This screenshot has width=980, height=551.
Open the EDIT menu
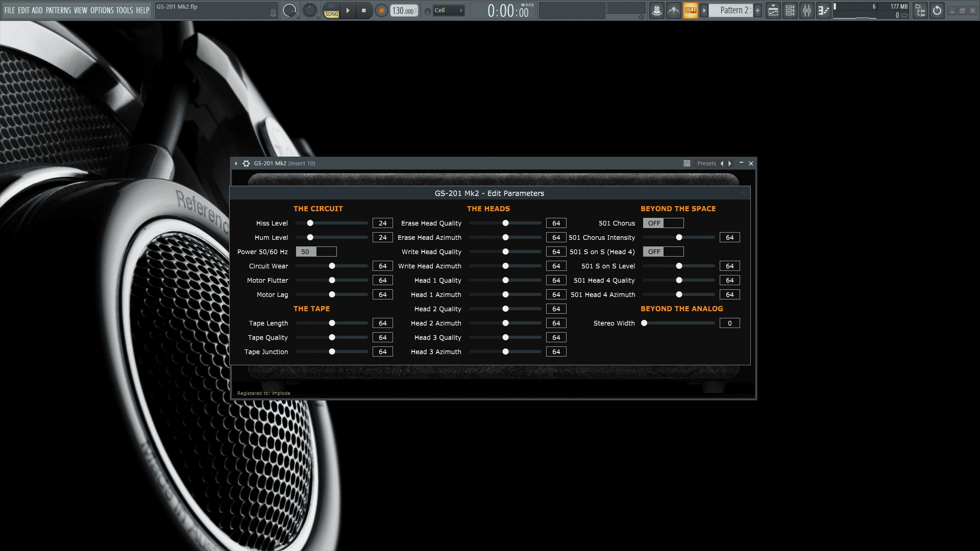23,10
